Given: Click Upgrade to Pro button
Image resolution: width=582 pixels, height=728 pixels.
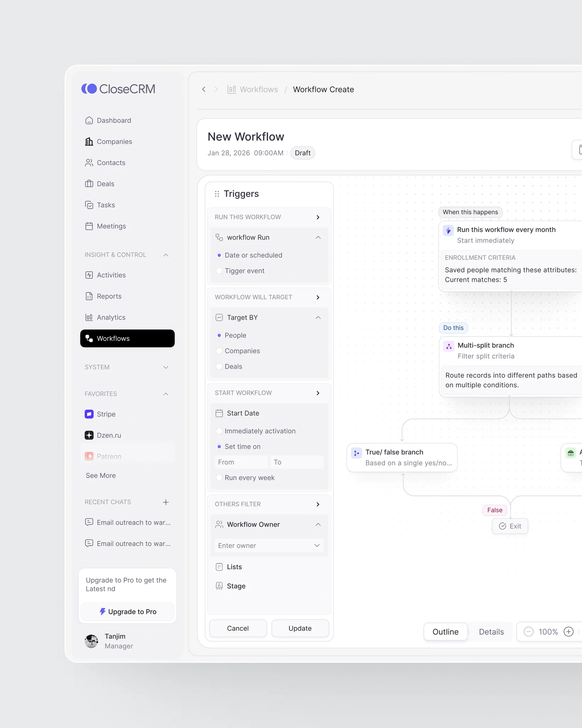Looking at the screenshot, I should coord(127,611).
